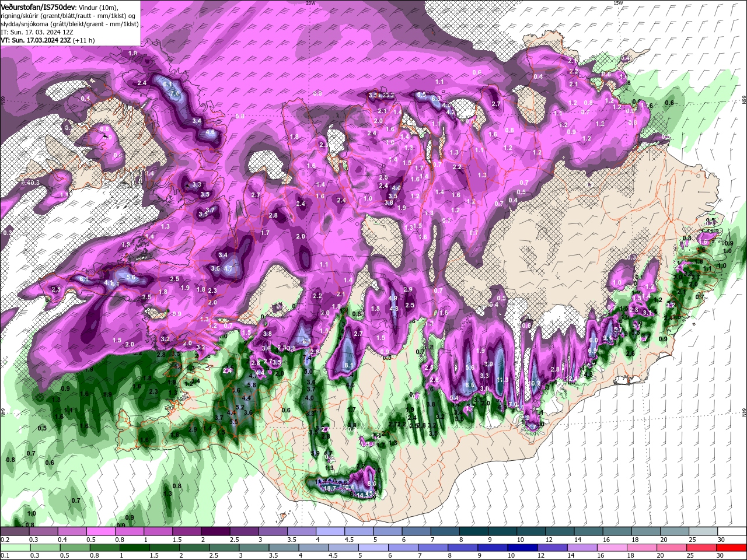Select the rain-scale swatch labeled 2
Viewport: 747px width, 560px height.
coord(194,548)
